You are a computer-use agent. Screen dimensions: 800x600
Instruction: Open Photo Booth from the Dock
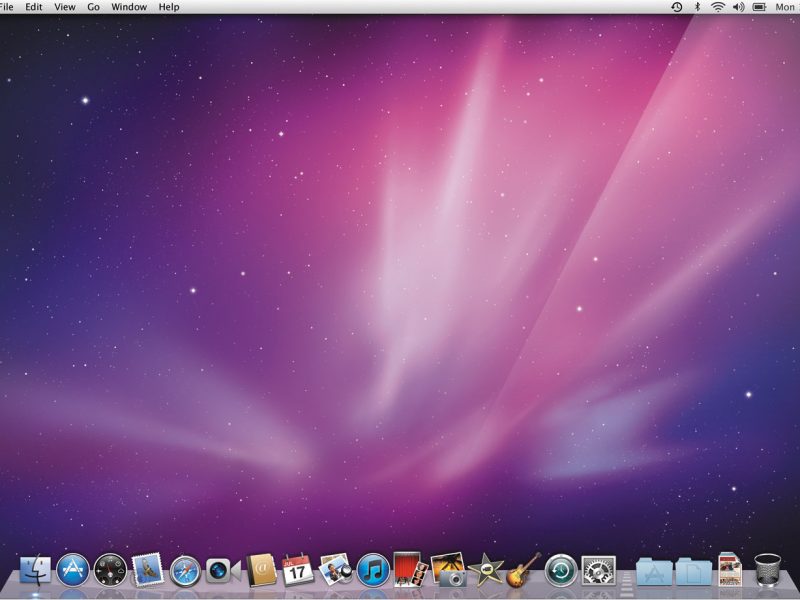[410, 569]
